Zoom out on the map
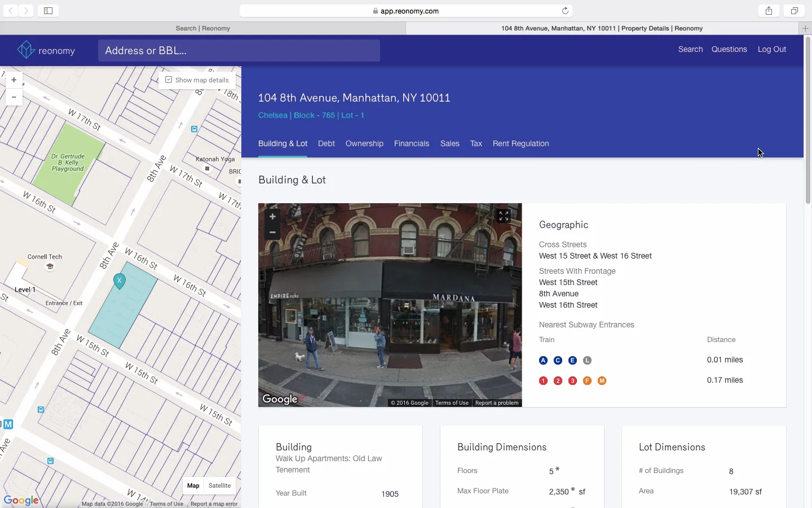 click(14, 97)
